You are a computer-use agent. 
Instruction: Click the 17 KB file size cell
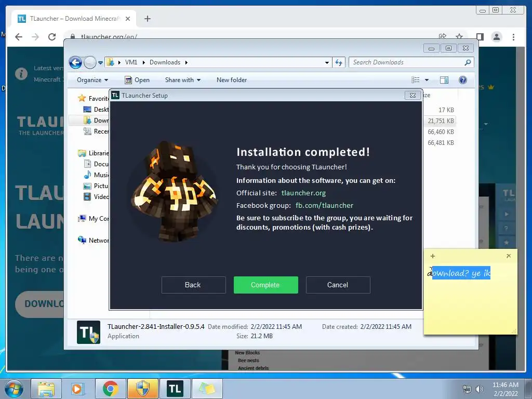[446, 110]
